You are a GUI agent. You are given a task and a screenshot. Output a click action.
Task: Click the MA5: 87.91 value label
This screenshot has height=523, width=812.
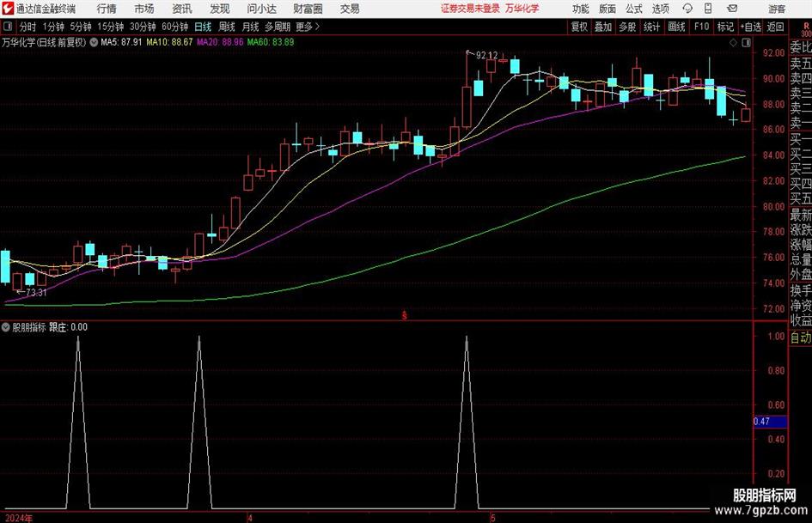(x=121, y=42)
